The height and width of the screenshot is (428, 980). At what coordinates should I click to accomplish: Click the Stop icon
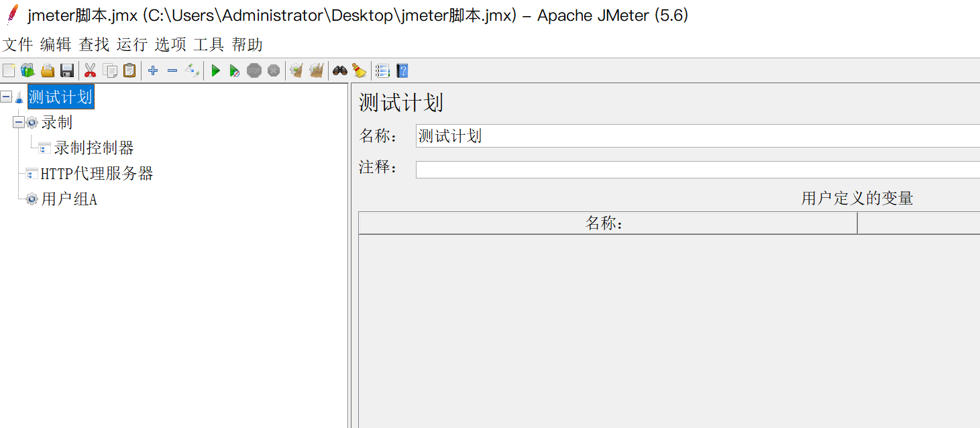click(254, 70)
